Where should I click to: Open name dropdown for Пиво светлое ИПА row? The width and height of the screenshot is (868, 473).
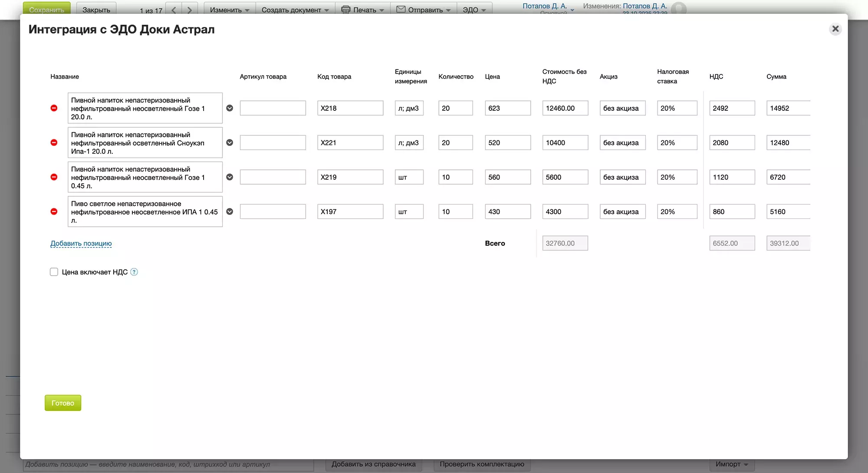pyautogui.click(x=230, y=212)
